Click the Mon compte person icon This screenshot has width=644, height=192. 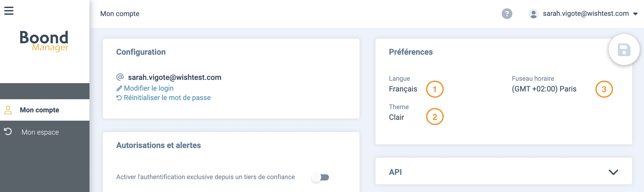pos(8,110)
